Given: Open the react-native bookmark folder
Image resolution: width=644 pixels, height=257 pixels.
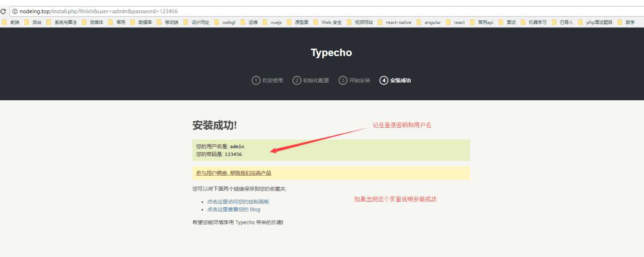Looking at the screenshot, I should (394, 22).
